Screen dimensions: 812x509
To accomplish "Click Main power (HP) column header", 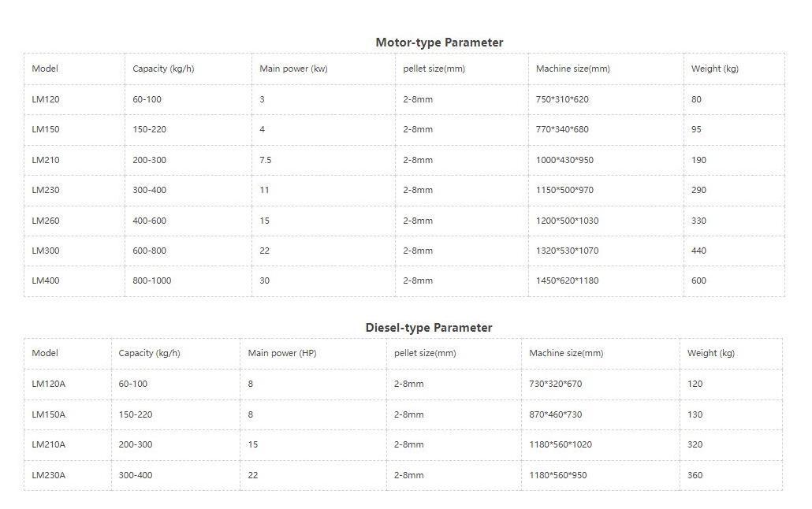I will pyautogui.click(x=313, y=354).
